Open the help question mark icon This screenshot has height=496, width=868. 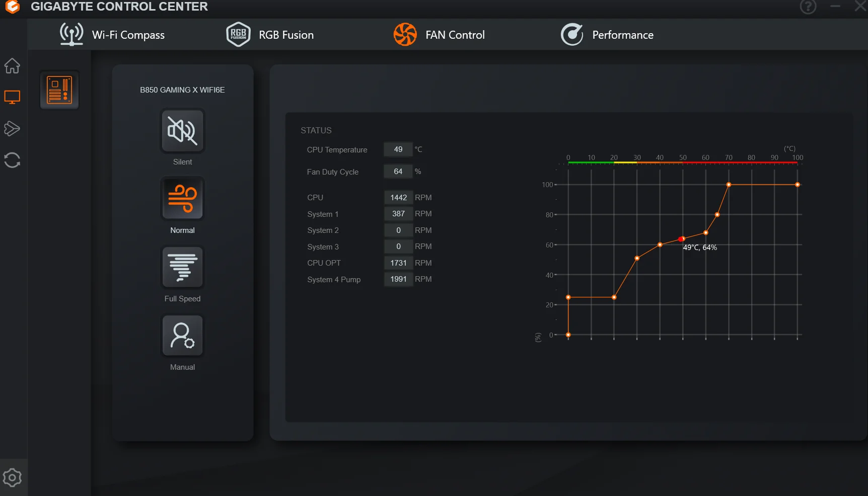pyautogui.click(x=808, y=7)
